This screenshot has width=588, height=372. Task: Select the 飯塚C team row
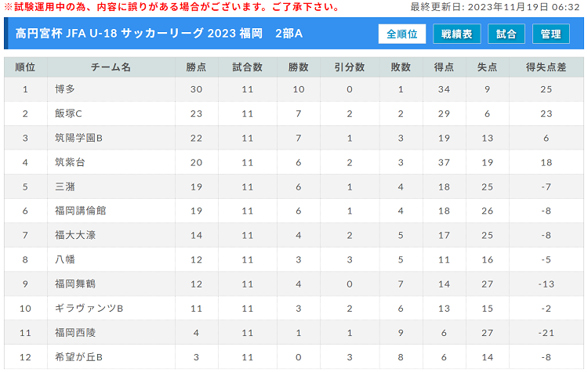pos(294,114)
